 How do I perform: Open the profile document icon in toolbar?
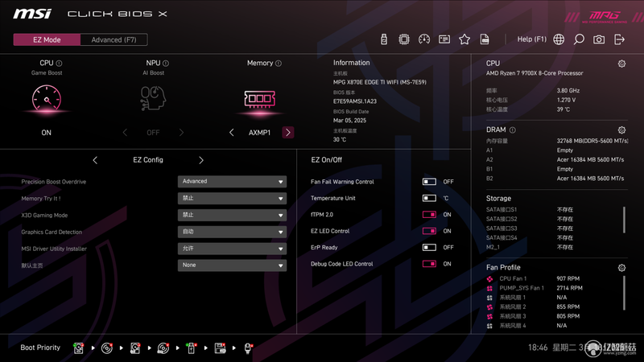pos(485,39)
